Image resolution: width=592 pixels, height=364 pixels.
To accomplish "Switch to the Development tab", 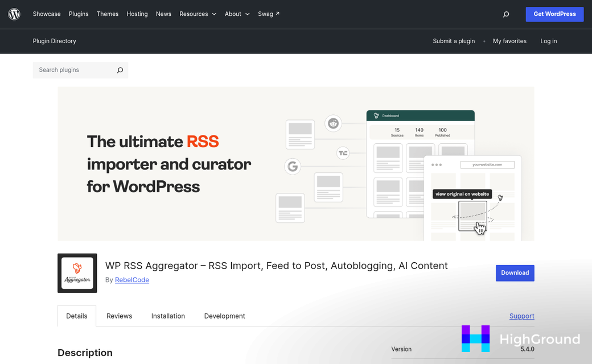I will click(x=225, y=316).
